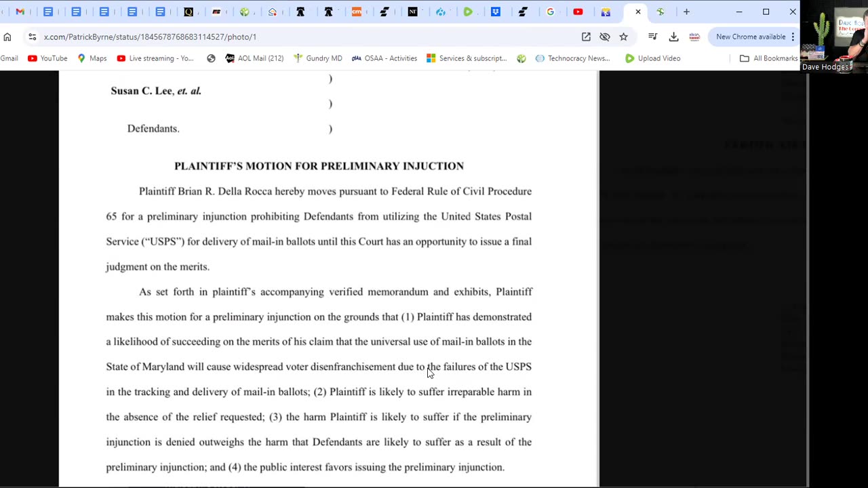Click 'judgment on the merits.' line
The height and width of the screenshot is (488, 868).
click(x=157, y=266)
